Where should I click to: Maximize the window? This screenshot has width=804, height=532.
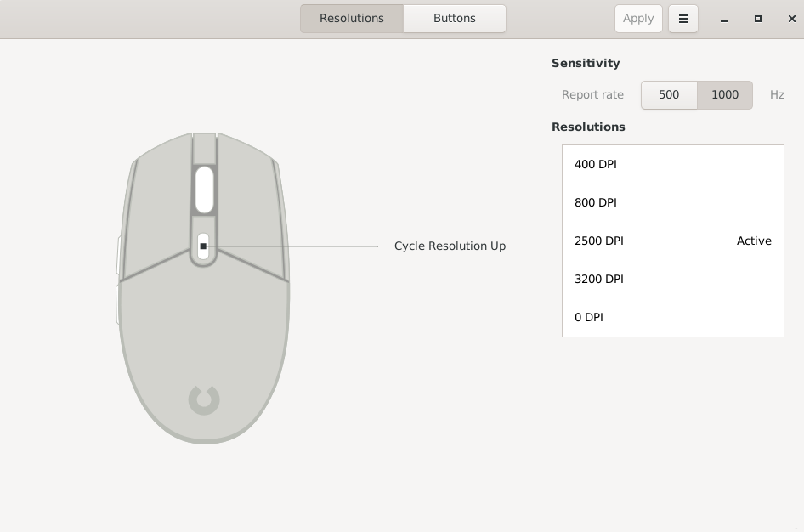pos(758,19)
